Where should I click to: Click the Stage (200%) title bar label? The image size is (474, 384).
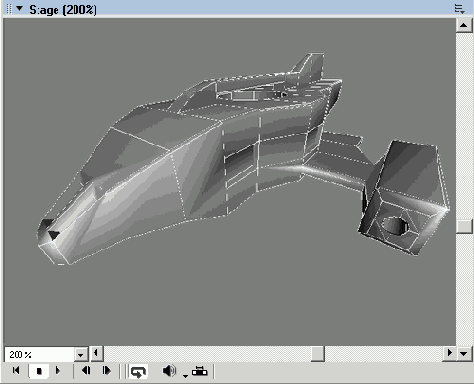pyautogui.click(x=63, y=10)
